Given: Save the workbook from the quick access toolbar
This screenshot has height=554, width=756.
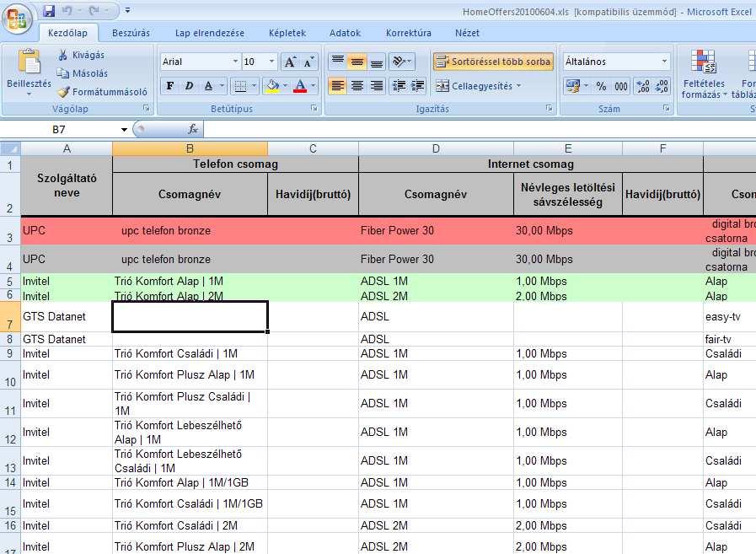Looking at the screenshot, I should coord(49,10).
